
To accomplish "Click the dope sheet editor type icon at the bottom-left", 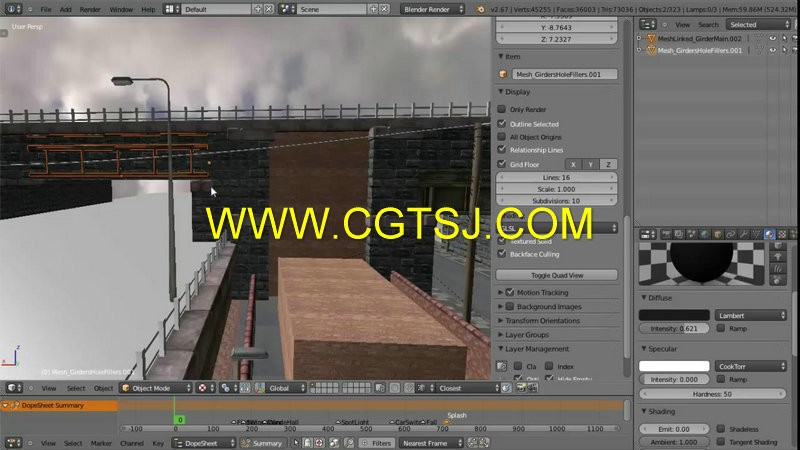I will pos(13,443).
